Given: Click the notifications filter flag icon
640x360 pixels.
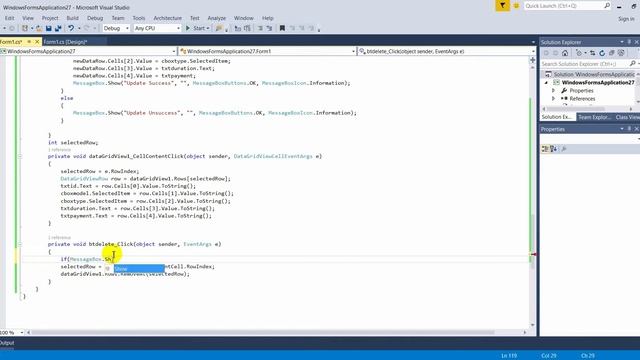Looking at the screenshot, I should [502, 5].
